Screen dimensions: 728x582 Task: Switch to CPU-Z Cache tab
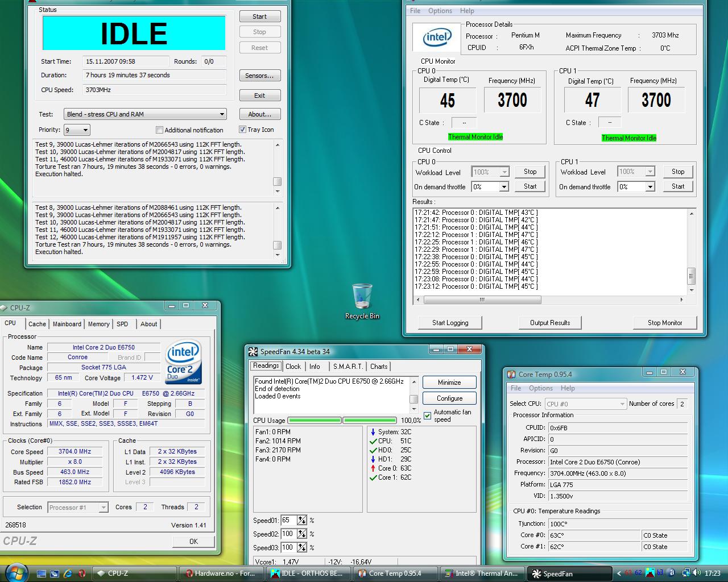click(x=37, y=324)
